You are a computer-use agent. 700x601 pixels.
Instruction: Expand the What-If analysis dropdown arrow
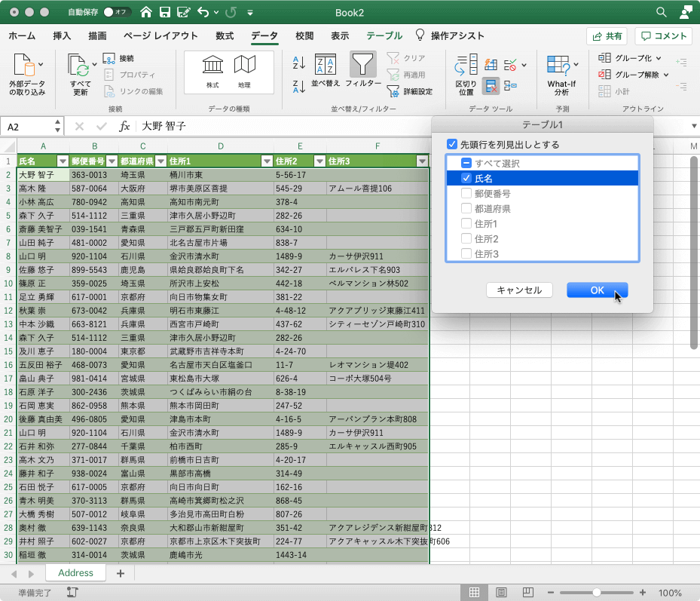[x=576, y=65]
